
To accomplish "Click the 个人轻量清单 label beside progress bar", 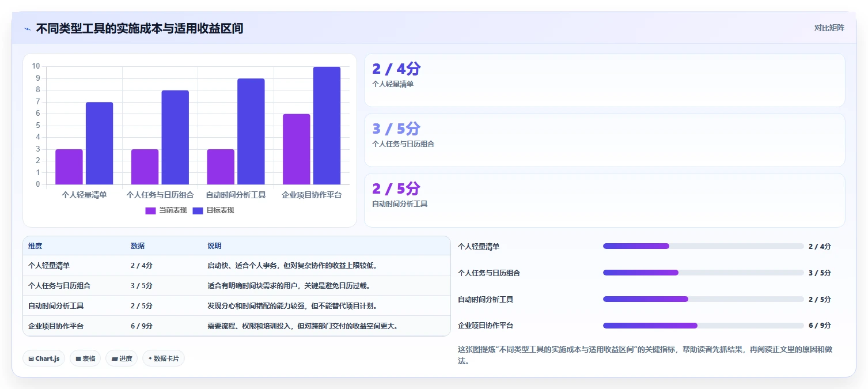I will tap(479, 247).
